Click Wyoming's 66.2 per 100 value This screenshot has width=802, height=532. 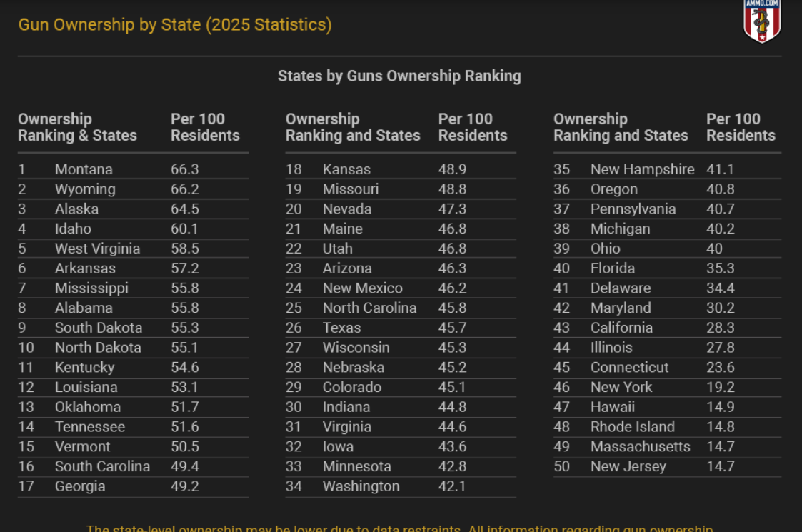pos(185,189)
